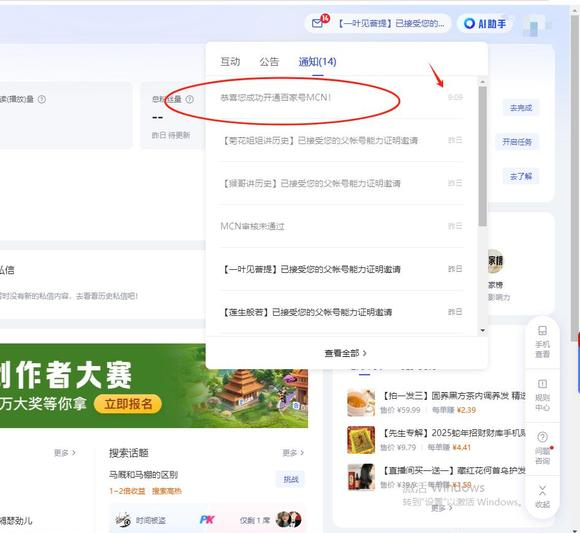580x533 pixels.
Task: Open the mail icon with red badge
Action: 317,23
